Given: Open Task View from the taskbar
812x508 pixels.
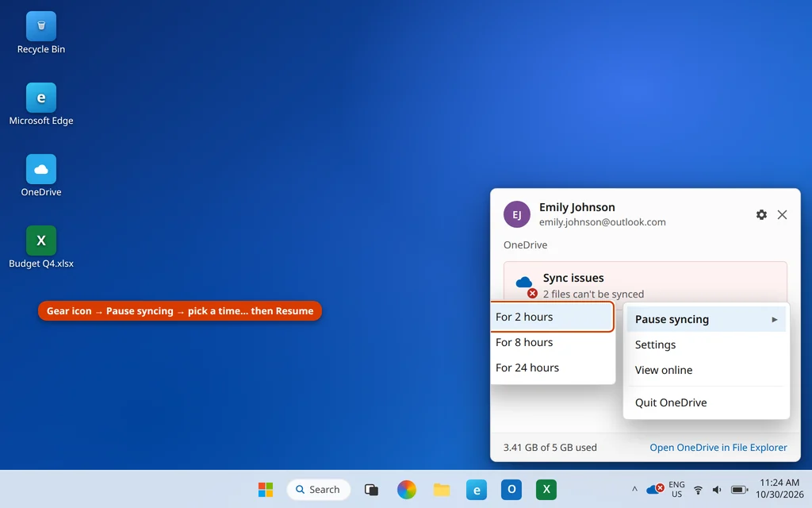Looking at the screenshot, I should coord(371,489).
